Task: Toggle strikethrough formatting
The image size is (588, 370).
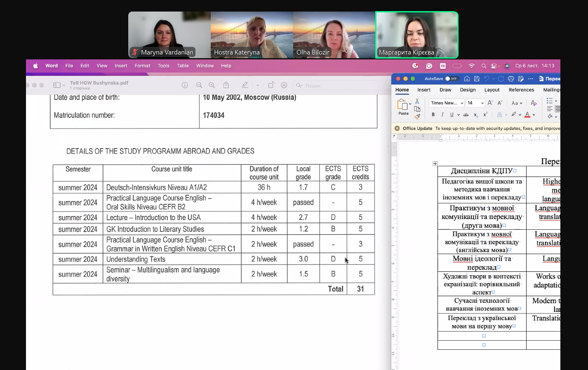Action: click(466, 115)
